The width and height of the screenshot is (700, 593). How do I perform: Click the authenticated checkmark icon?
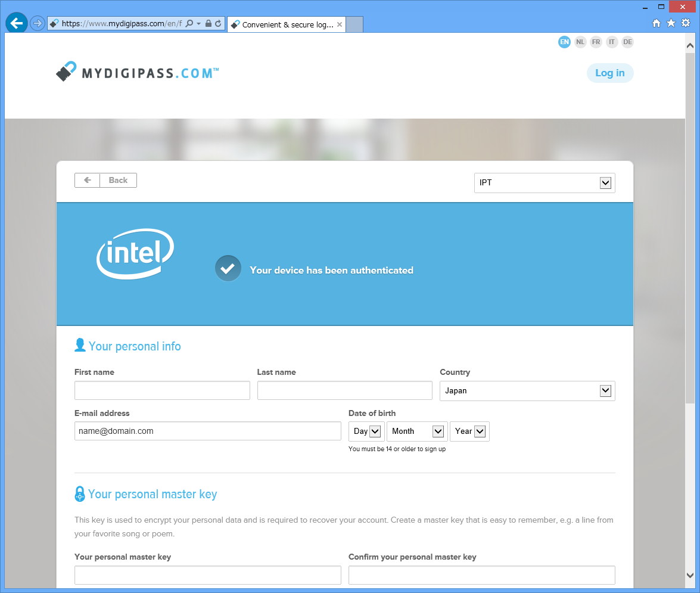click(x=228, y=268)
